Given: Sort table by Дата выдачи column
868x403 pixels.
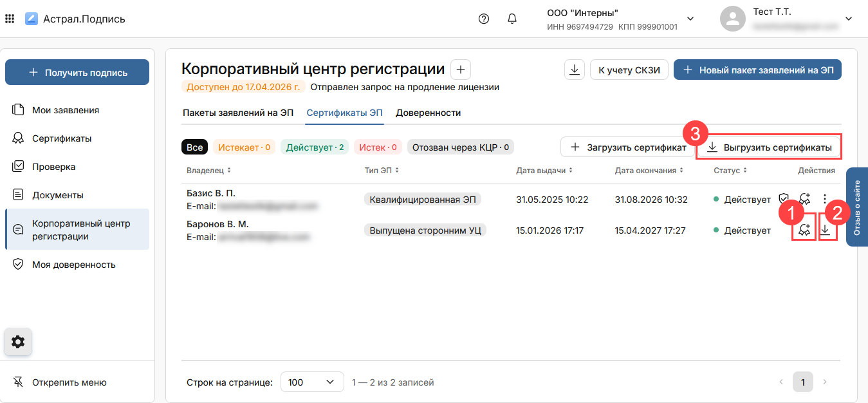Looking at the screenshot, I should click(x=544, y=171).
